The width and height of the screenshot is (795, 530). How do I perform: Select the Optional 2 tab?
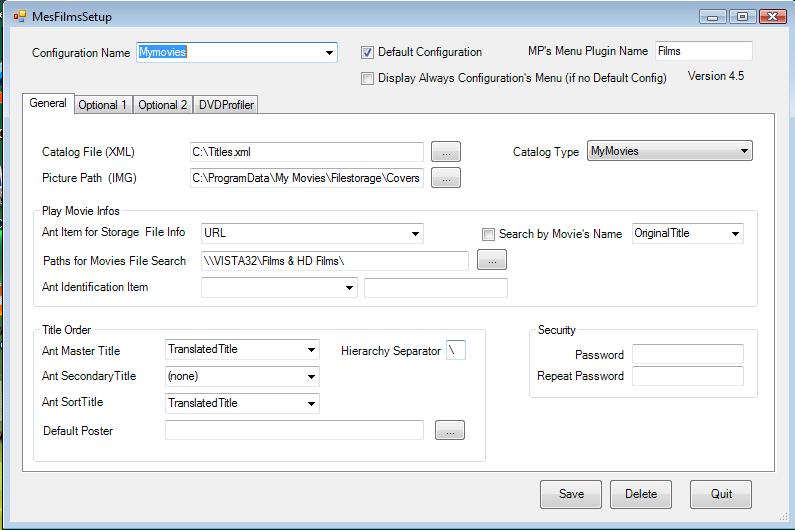pos(162,105)
